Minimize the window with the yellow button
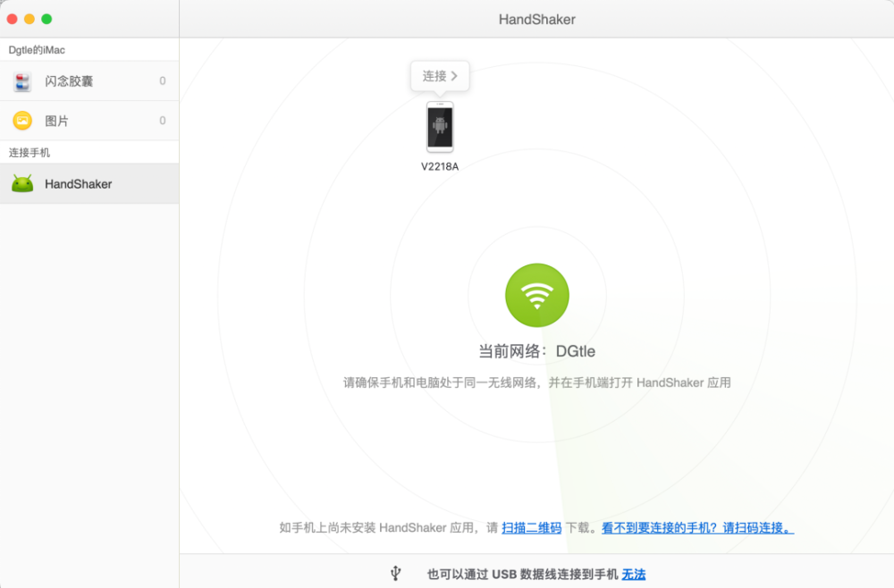Viewport: 894px width, 588px height. [x=30, y=19]
